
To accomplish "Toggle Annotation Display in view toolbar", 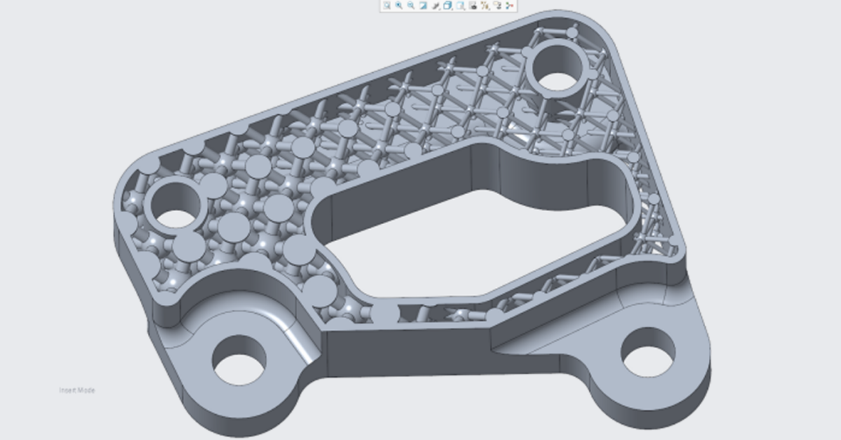I will [497, 6].
